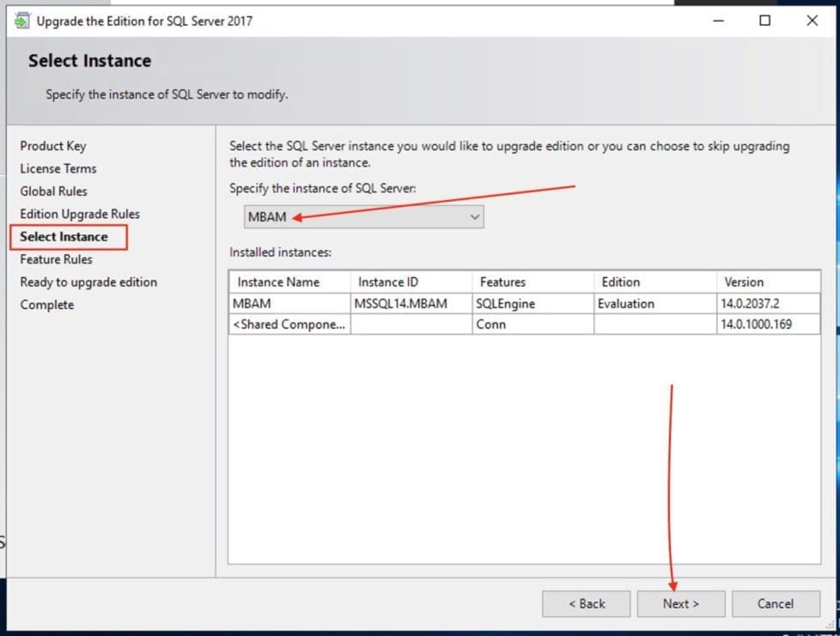The height and width of the screenshot is (636, 840).
Task: Click the Instance Name column header
Action: click(289, 282)
